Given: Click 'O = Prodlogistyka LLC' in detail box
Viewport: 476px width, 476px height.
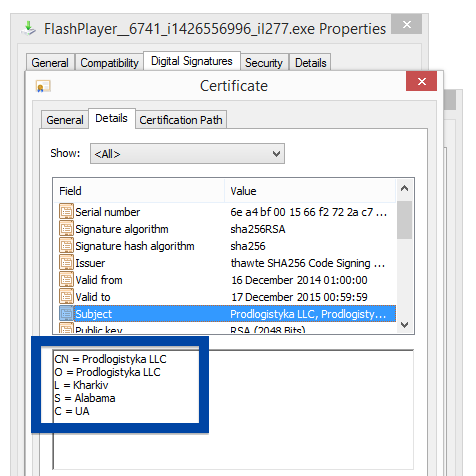Looking at the screenshot, I should 107,372.
